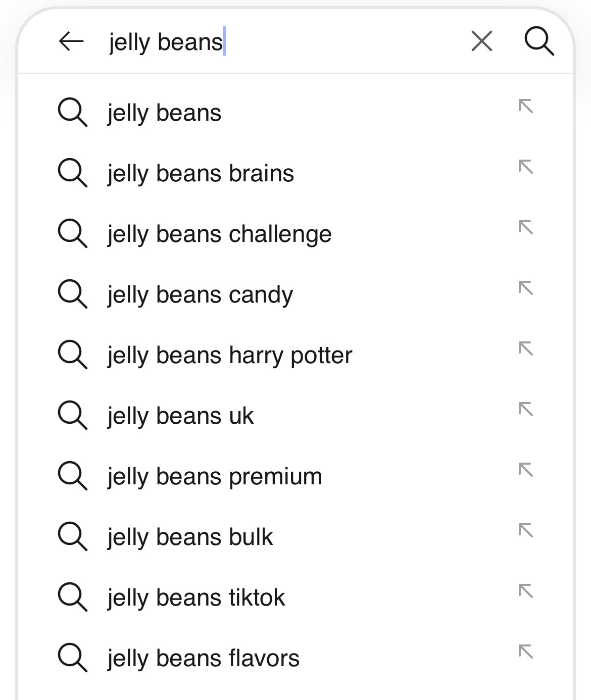
Task: Submit search using top magnifier icon
Action: pyautogui.click(x=539, y=41)
